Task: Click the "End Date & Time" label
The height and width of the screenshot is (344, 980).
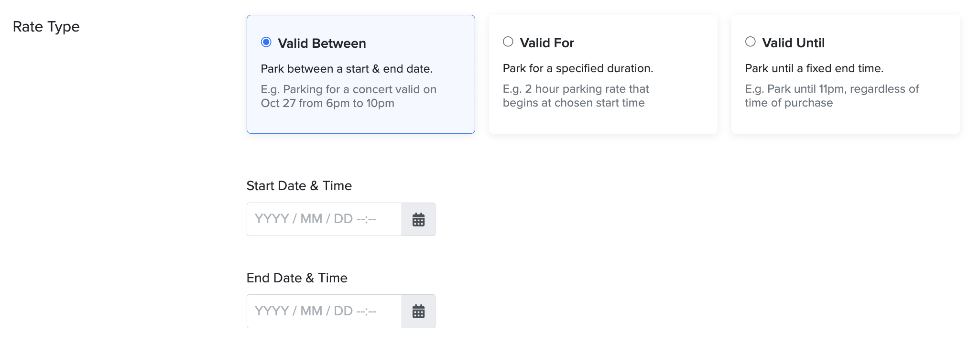Action: 297,278
